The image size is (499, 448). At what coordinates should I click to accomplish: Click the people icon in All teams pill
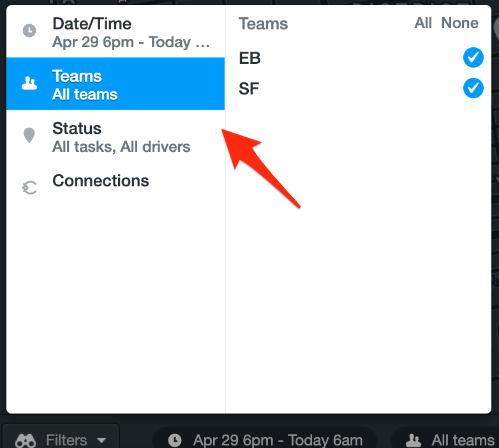pos(413,440)
